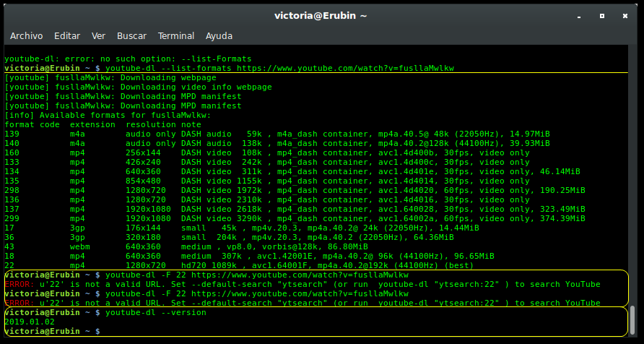This screenshot has width=644, height=344.
Task: Click format row 135 mp4 854x480
Action: tap(267, 181)
